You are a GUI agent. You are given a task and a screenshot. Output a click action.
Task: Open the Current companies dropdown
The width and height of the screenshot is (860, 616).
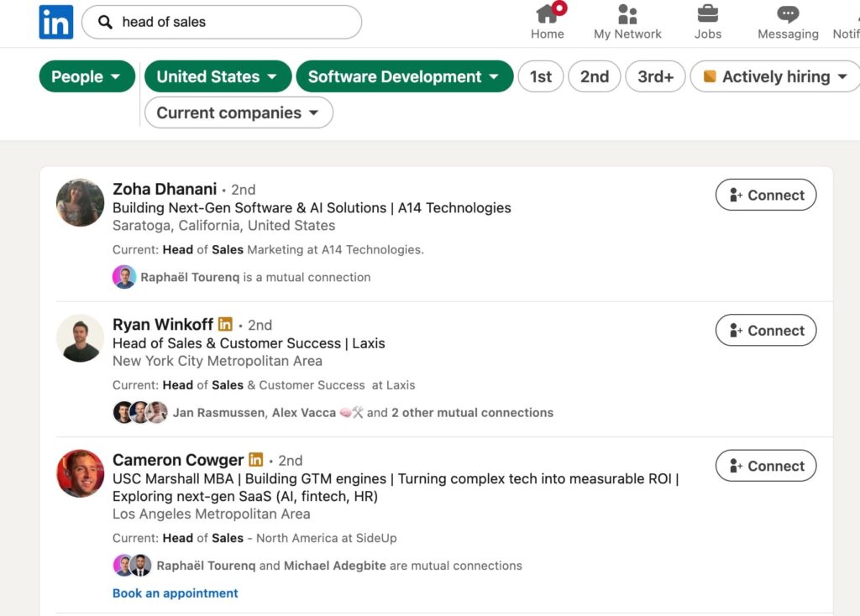pos(238,112)
